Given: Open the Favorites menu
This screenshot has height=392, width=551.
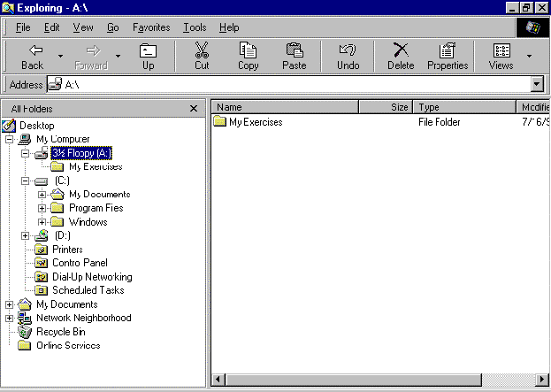Looking at the screenshot, I should 151,27.
